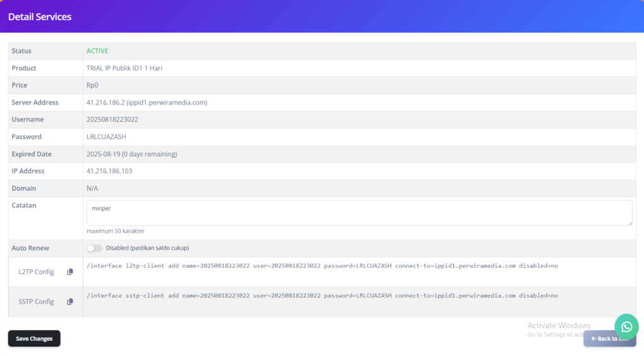Click the Catatan notes text field
The height and width of the screenshot is (356, 644).
click(358, 213)
